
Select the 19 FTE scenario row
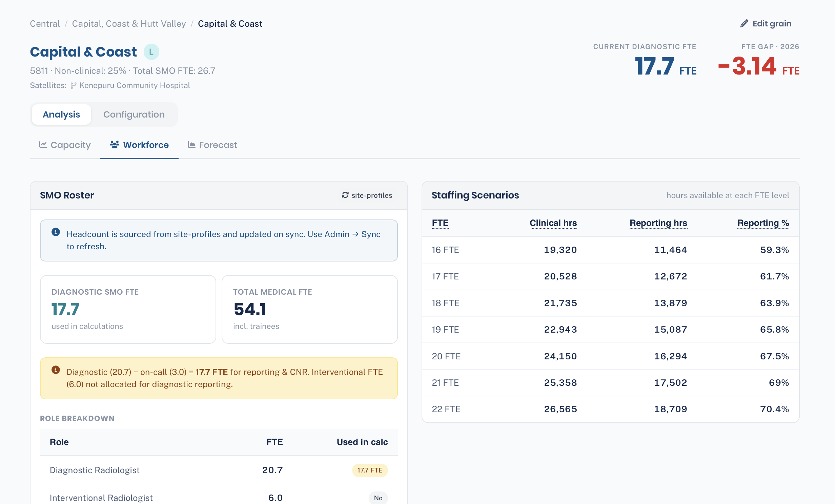[610, 330]
